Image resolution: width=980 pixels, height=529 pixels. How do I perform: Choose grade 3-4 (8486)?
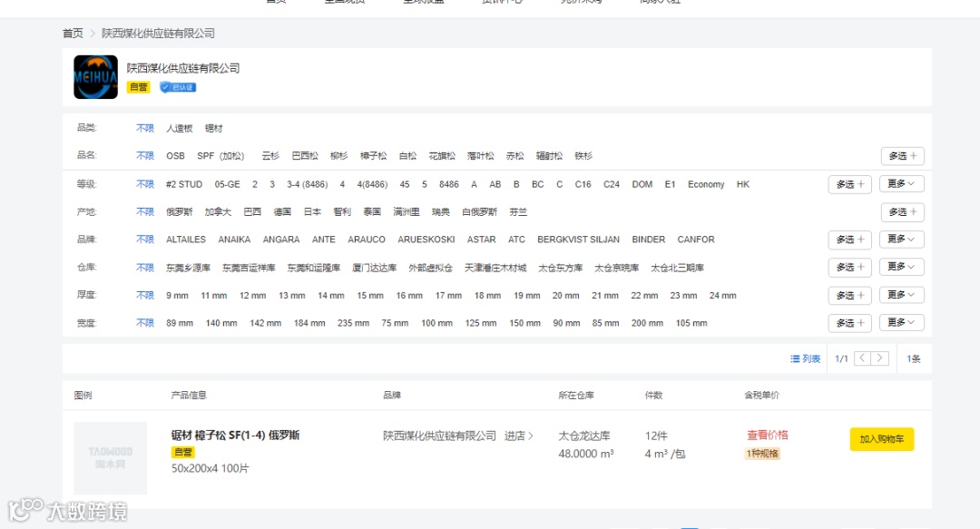307,184
